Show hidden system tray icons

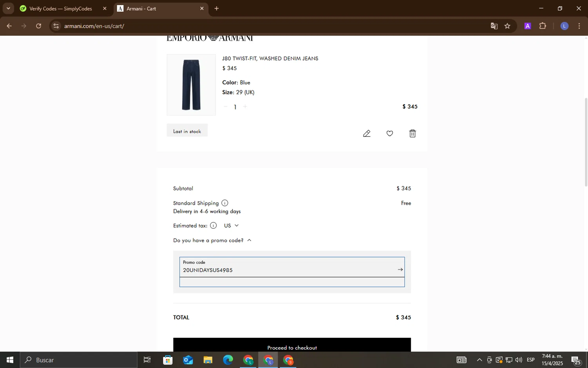(x=479, y=360)
